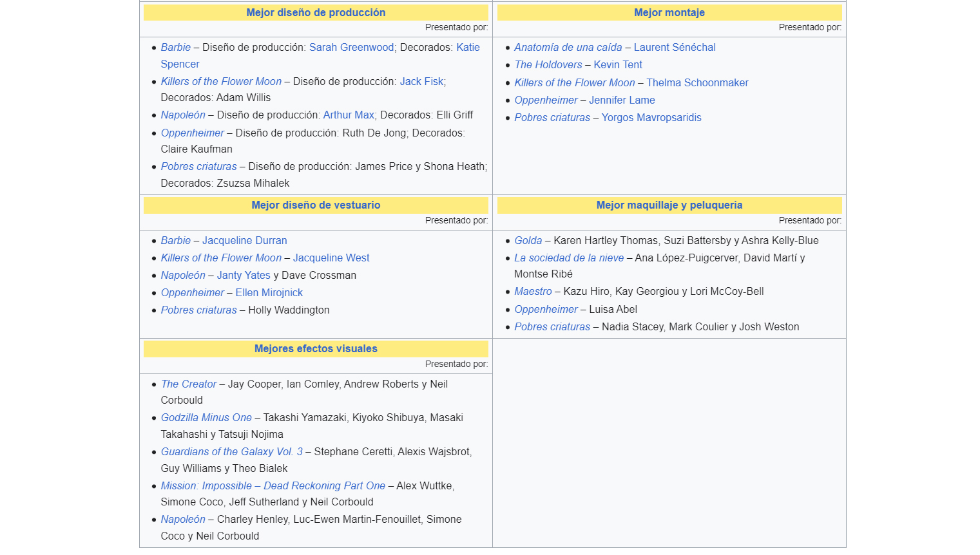The image size is (980, 555).
Task: Click Oppenheimer link beside Luisa Abel
Action: tap(546, 309)
